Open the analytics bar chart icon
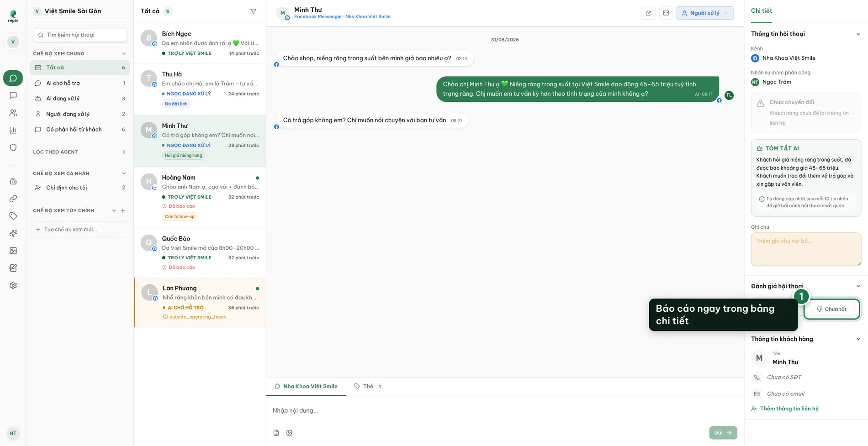Image resolution: width=868 pixels, height=446 pixels. pos(13,130)
